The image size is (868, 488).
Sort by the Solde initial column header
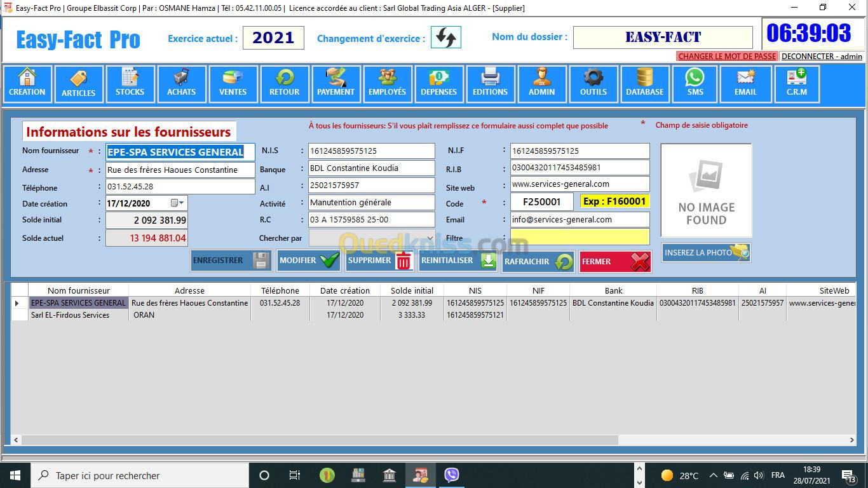(x=412, y=290)
